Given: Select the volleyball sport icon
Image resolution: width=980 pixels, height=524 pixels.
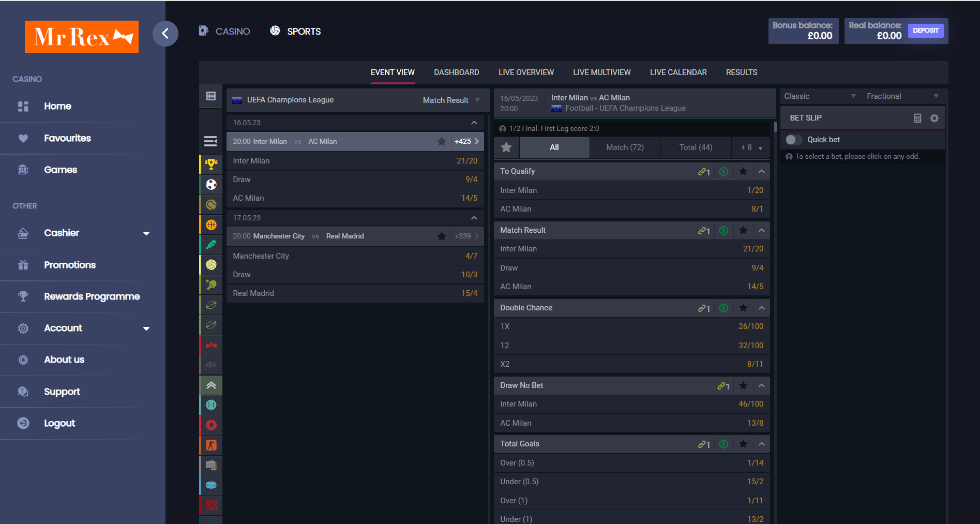Looking at the screenshot, I should [x=210, y=264].
